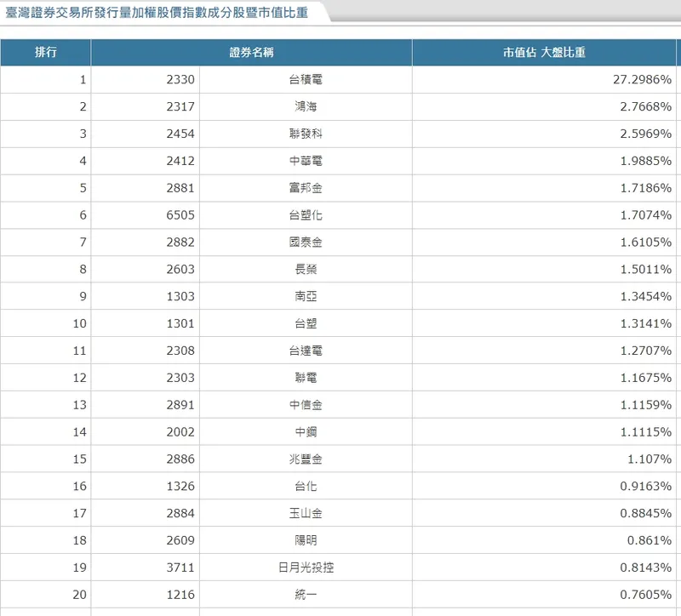This screenshot has width=681, height=616.
Task: Select weight value 27.2986%
Action: [x=642, y=79]
